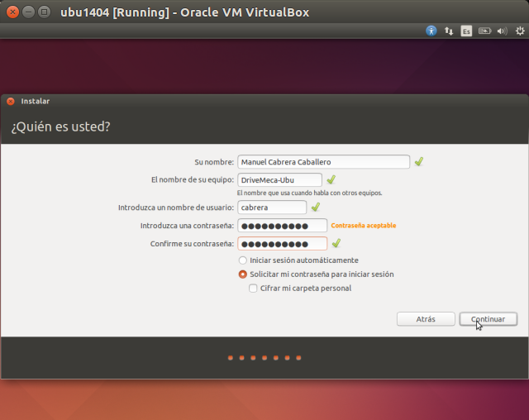
Task: Click the El nombre de su equipo: label
Action: [x=193, y=179]
